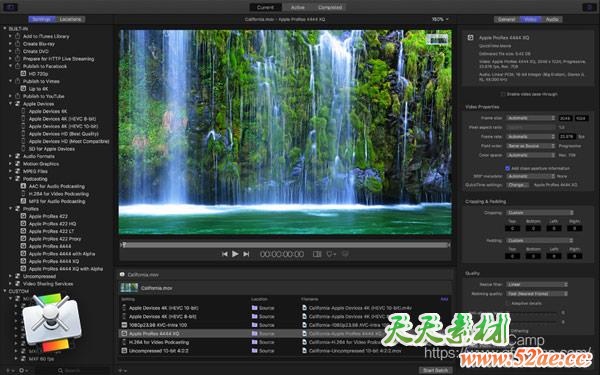Expand Add to iTunes Library group
600x375 pixels.
10,36
